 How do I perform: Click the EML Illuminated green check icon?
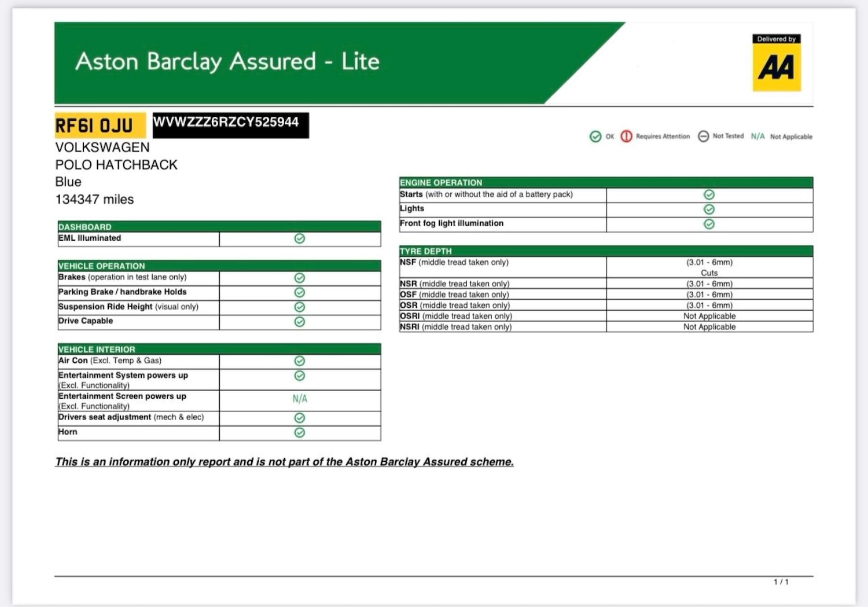pyautogui.click(x=300, y=238)
